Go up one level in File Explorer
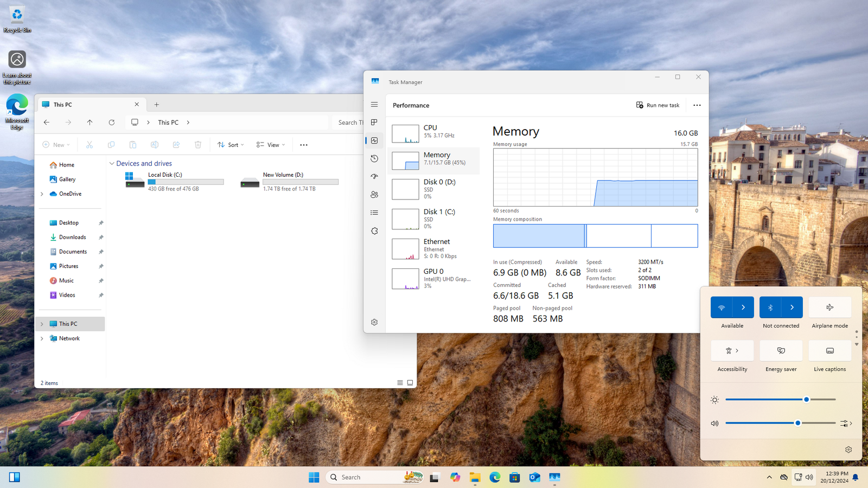Viewport: 868px width, 488px height. (90, 123)
